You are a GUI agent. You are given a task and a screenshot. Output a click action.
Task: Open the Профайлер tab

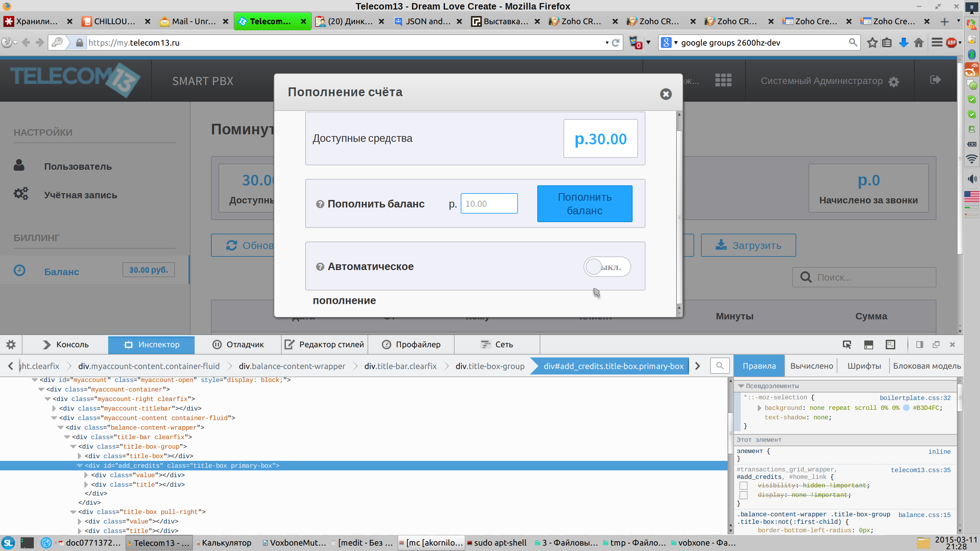tap(411, 345)
